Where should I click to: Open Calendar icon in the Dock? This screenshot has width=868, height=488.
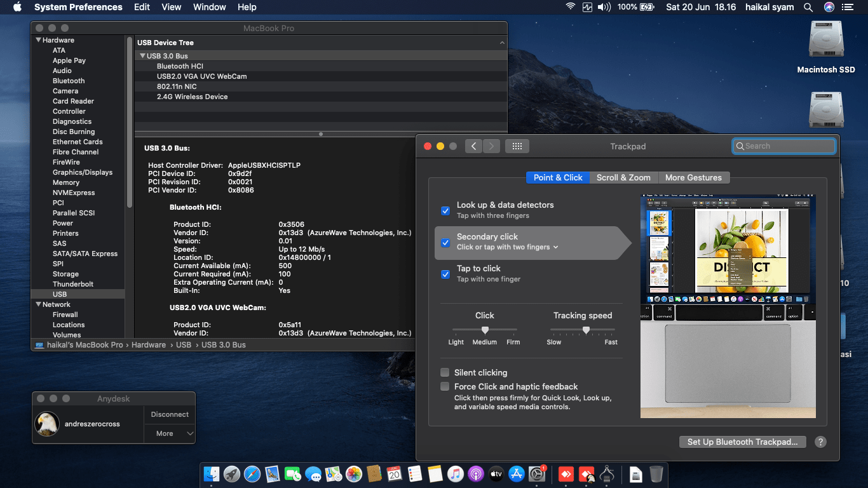coord(395,473)
